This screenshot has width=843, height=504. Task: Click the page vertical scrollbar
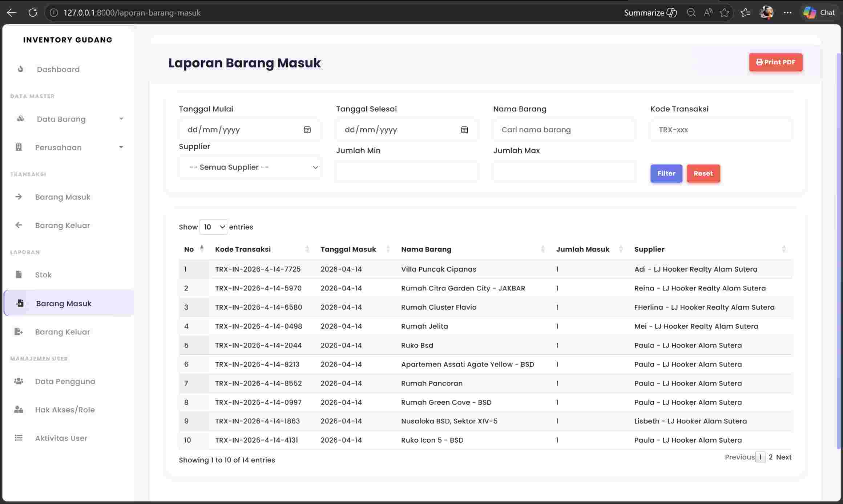(839, 251)
